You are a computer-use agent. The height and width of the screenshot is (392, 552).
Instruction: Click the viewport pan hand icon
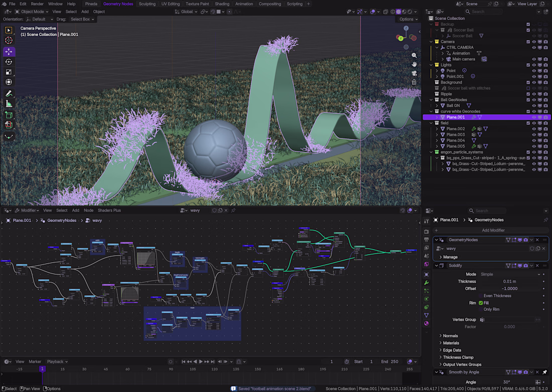(415, 64)
